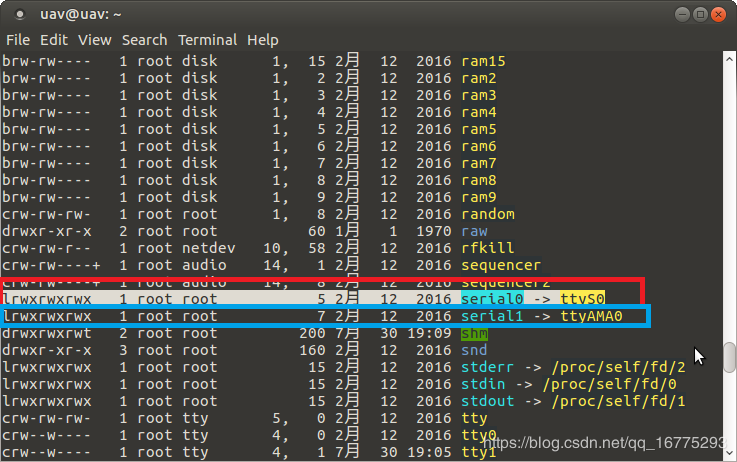Click the audio group on sequencer row

click(204, 265)
